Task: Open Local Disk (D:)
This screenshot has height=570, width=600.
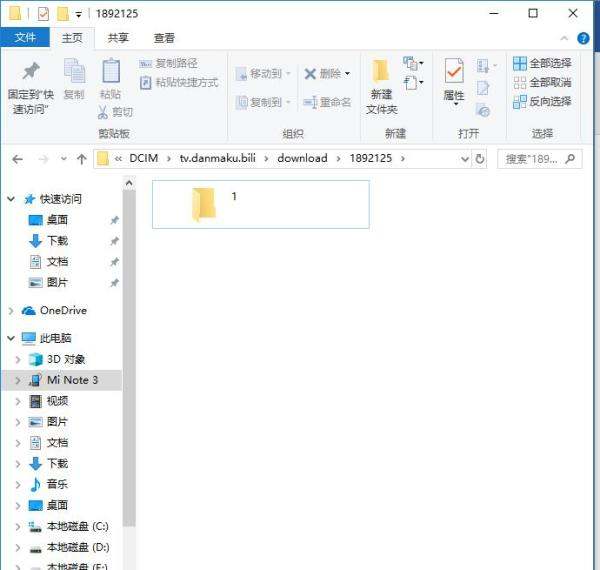Action: tap(78, 548)
